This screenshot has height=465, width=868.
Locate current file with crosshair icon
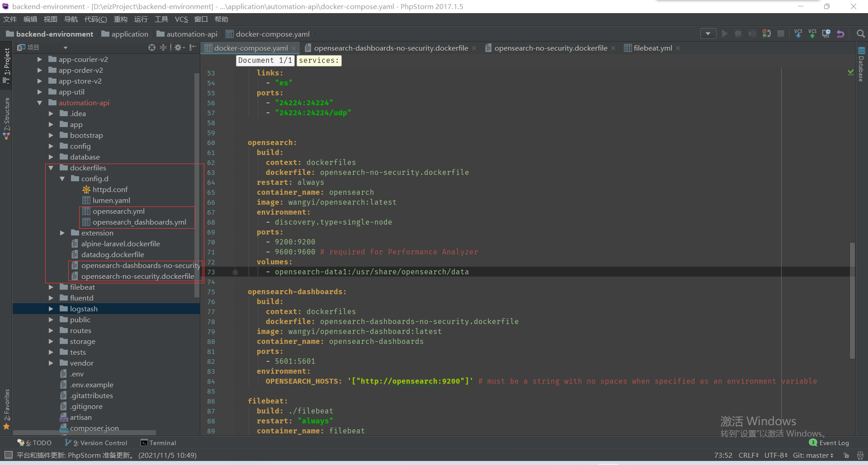click(x=152, y=47)
